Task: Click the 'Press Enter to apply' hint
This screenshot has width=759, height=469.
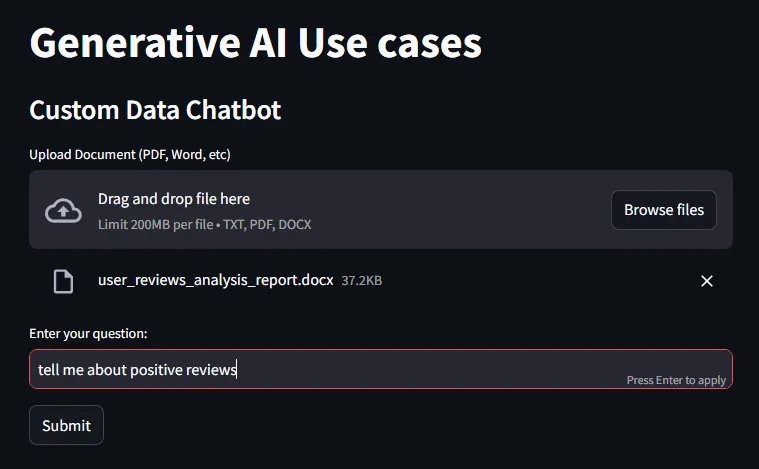Action: (x=676, y=380)
